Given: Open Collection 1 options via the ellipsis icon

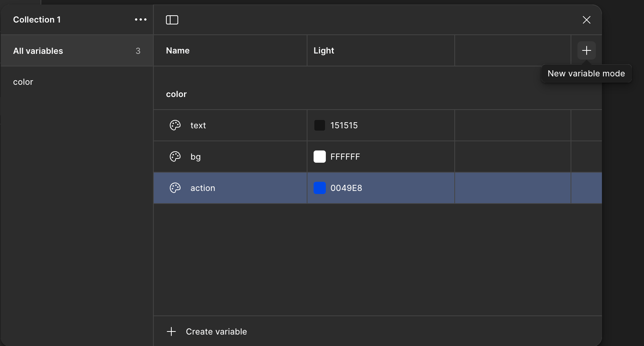Looking at the screenshot, I should [x=140, y=19].
